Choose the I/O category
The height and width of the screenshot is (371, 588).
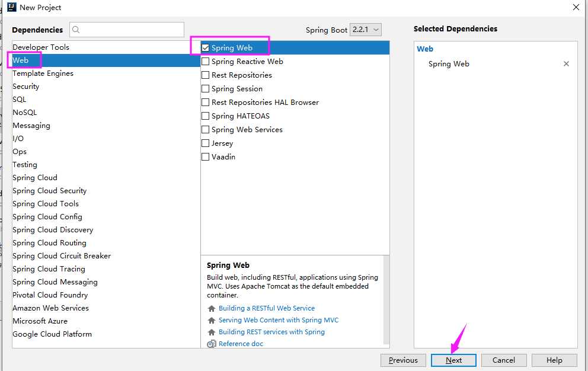(x=106, y=139)
